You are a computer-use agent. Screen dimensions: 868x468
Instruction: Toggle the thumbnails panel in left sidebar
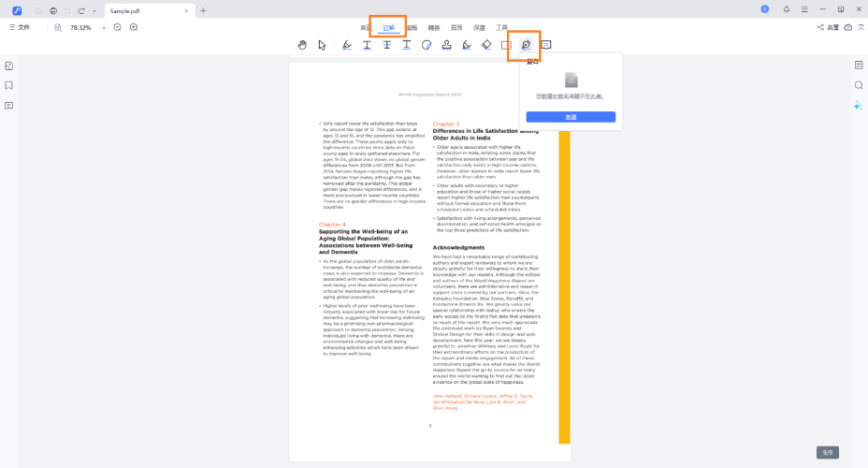click(8, 66)
